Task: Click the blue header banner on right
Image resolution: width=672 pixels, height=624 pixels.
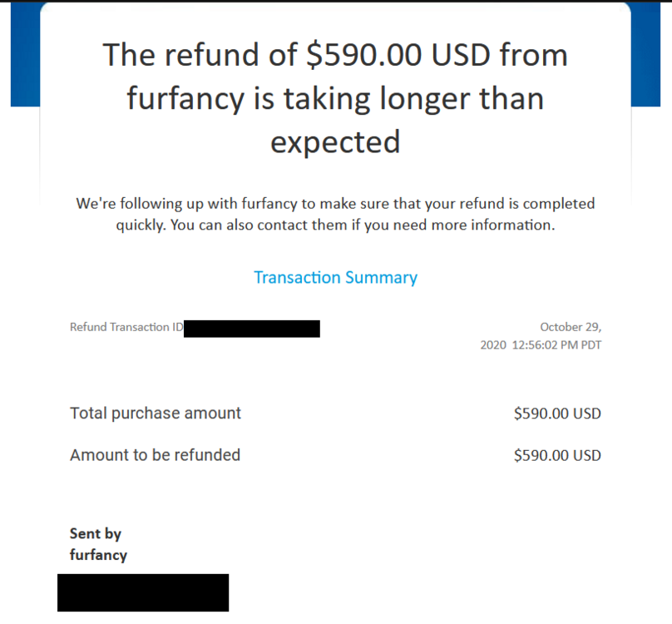Action: (x=645, y=54)
